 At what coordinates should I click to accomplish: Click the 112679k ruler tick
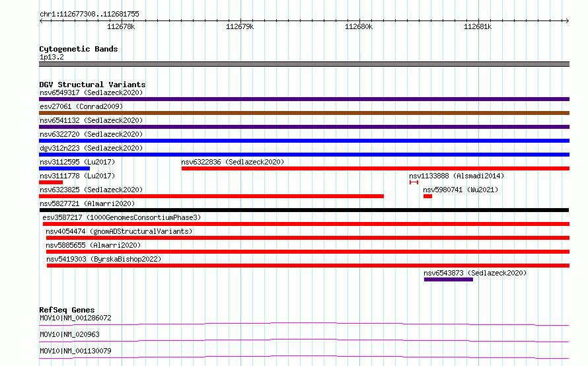pyautogui.click(x=240, y=26)
